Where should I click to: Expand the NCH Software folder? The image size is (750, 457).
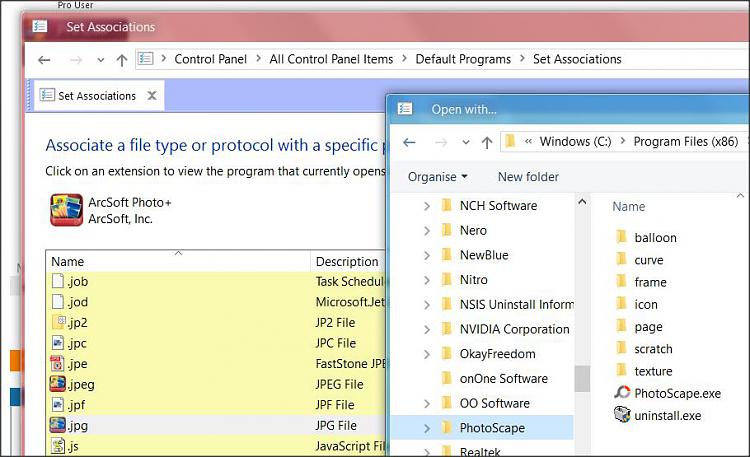coord(427,206)
